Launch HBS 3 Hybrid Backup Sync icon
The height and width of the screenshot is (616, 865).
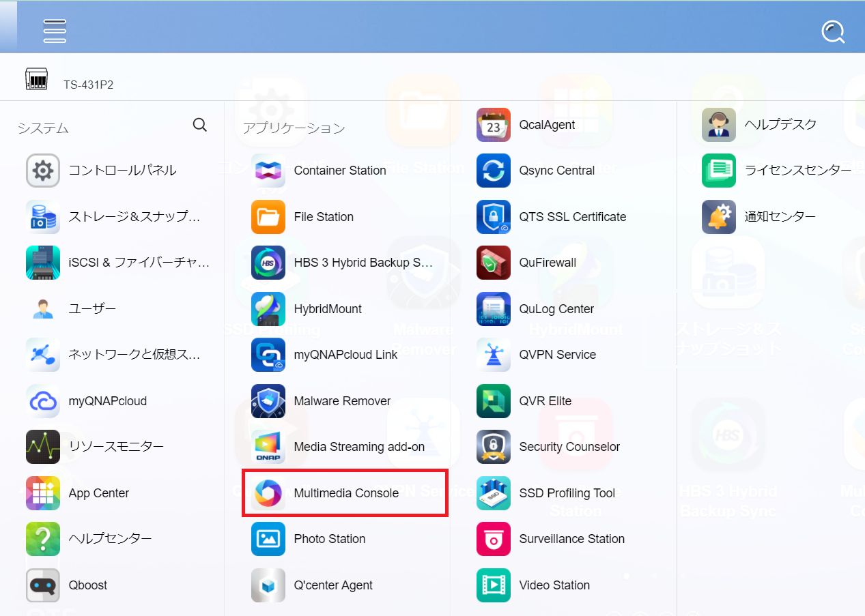click(x=268, y=263)
